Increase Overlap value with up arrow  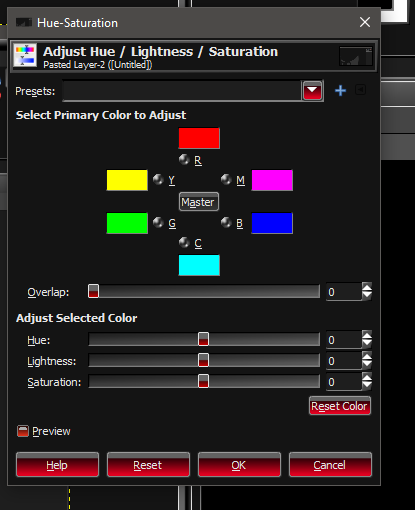367,288
